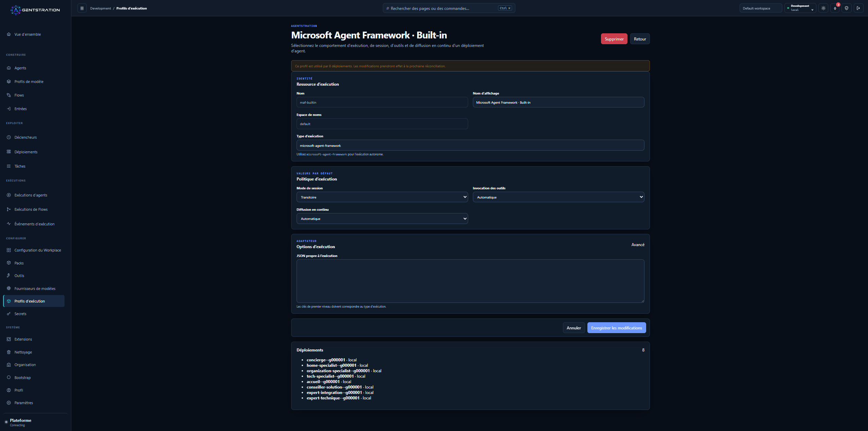Click the Déploiements server icon
Viewport: 868px width, 431px height.
9,152
